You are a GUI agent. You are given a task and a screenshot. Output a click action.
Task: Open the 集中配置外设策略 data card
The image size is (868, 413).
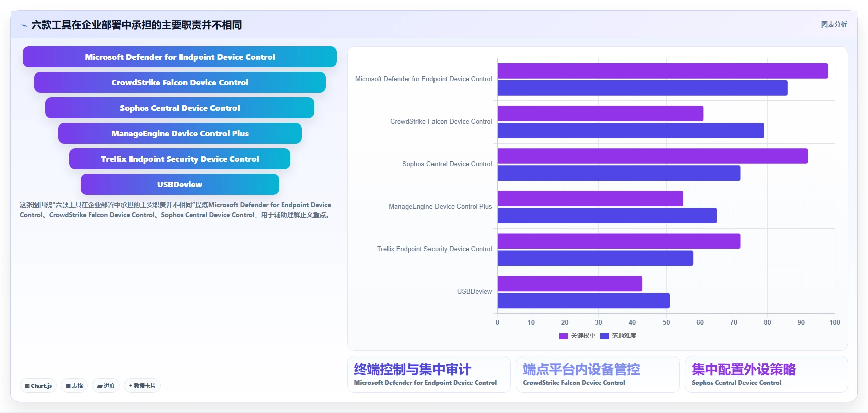pos(766,374)
